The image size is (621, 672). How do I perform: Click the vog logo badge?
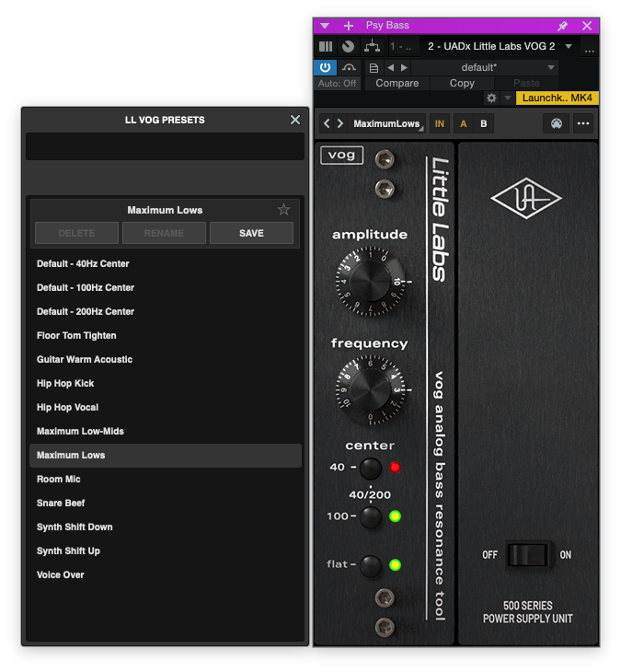click(x=341, y=155)
